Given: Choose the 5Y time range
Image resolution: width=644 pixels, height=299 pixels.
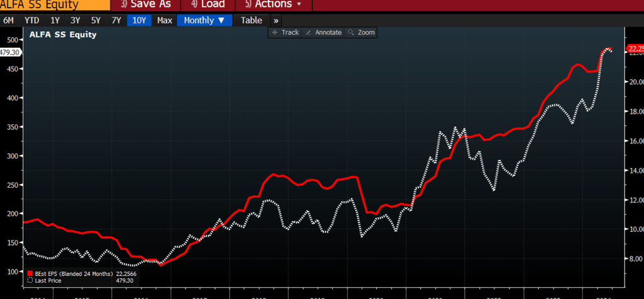Looking at the screenshot, I should tap(96, 20).
